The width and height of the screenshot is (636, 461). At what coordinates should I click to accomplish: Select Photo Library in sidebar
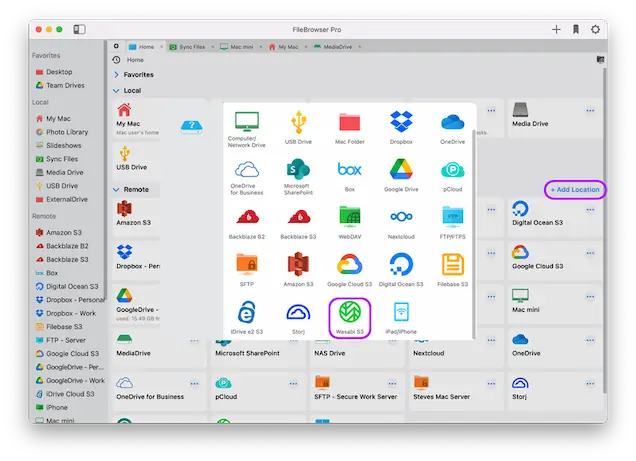[62, 132]
